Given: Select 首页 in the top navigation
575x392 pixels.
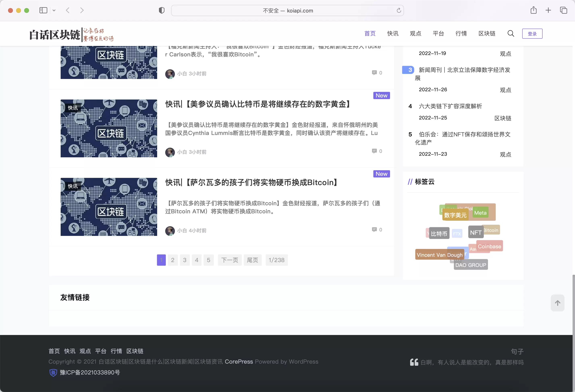Looking at the screenshot, I should tap(370, 34).
